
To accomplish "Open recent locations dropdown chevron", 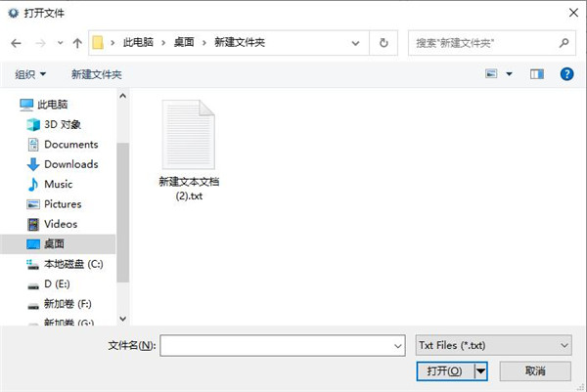I will click(x=61, y=43).
